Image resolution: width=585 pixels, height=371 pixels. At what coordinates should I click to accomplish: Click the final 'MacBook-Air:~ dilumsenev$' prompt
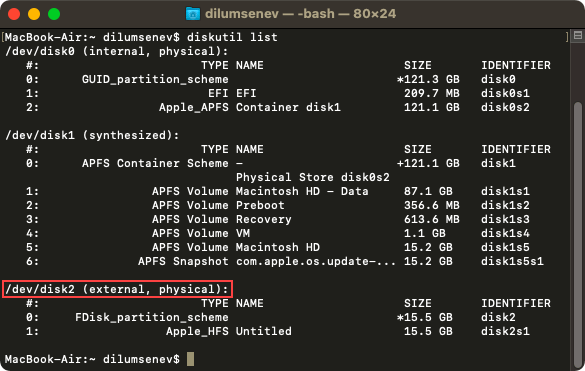coord(92,359)
